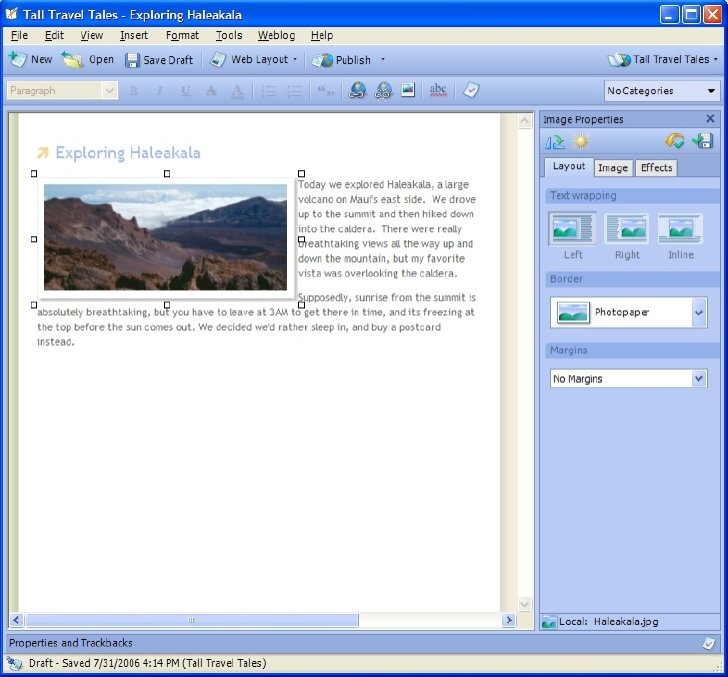Click the horizontal scrollbar thumb
Screen dimensions: 728x677
[x=192, y=620]
